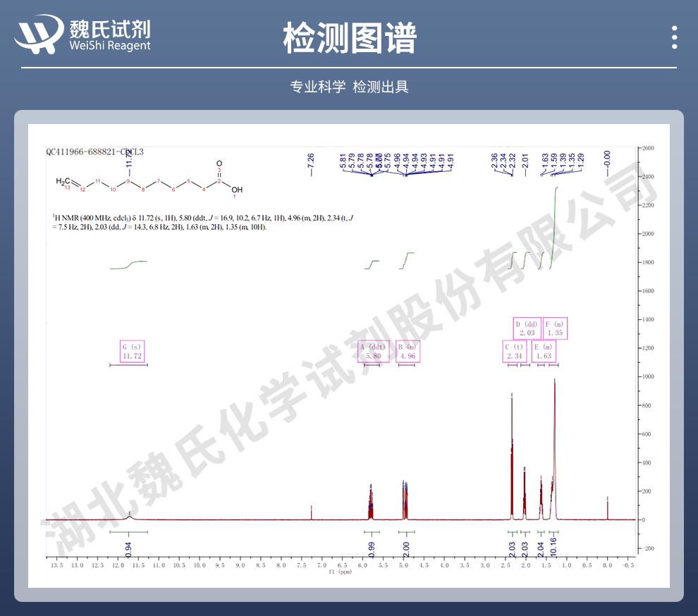Click the 检测图谱 page title
The width and height of the screenshot is (698, 616).
point(349,37)
